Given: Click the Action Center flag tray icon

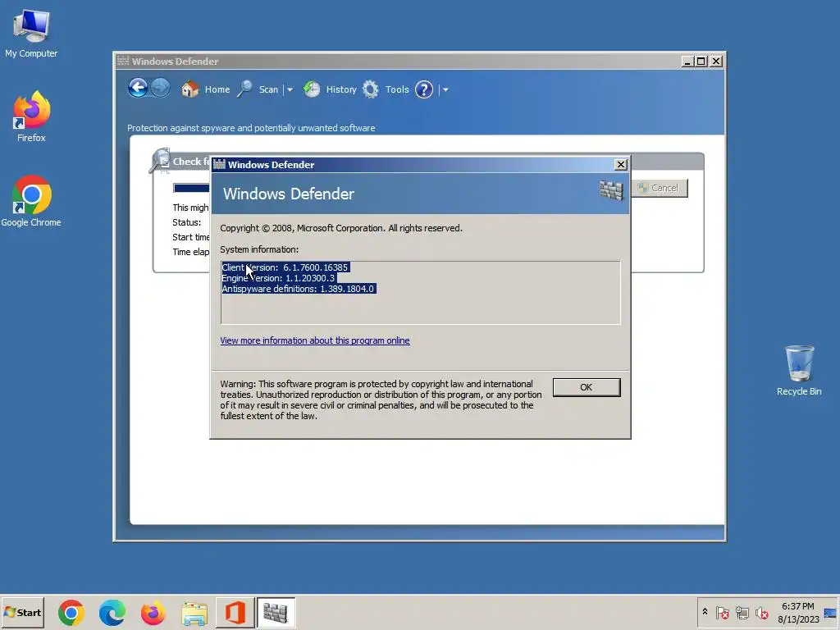Looking at the screenshot, I should tap(722, 612).
